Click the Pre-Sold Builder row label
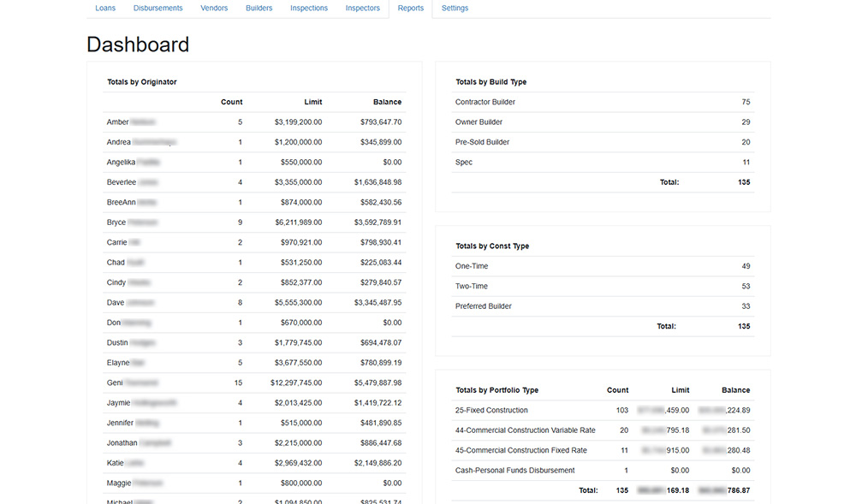856x504 pixels. (x=483, y=142)
